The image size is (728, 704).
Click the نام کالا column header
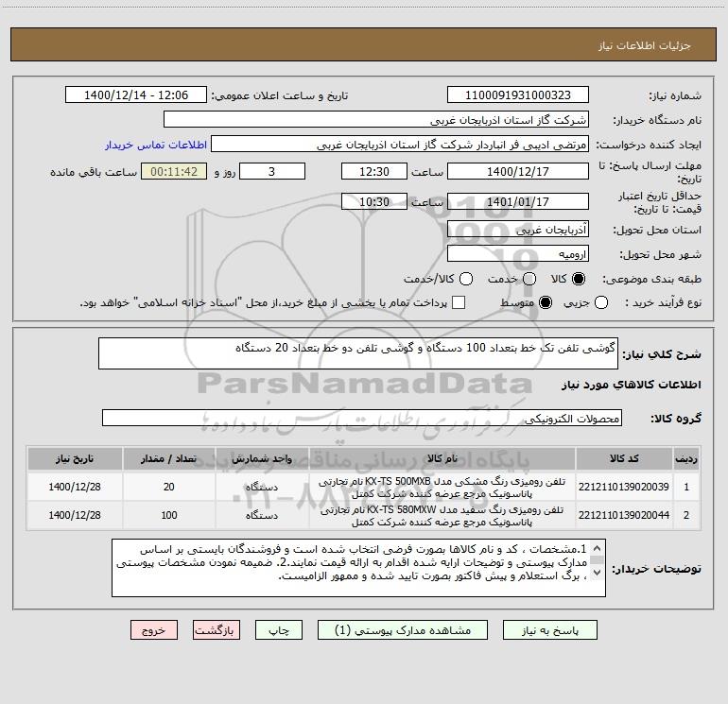pyautogui.click(x=442, y=458)
